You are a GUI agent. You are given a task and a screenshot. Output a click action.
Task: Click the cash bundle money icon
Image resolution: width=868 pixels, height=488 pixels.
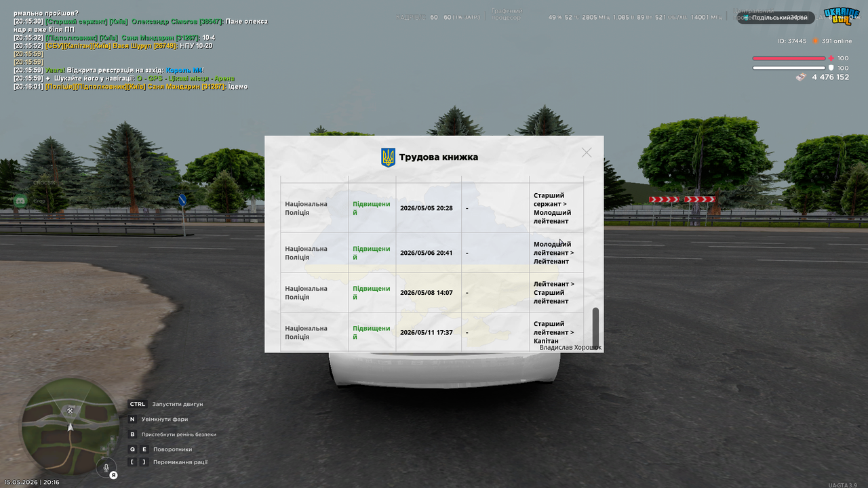[801, 77]
